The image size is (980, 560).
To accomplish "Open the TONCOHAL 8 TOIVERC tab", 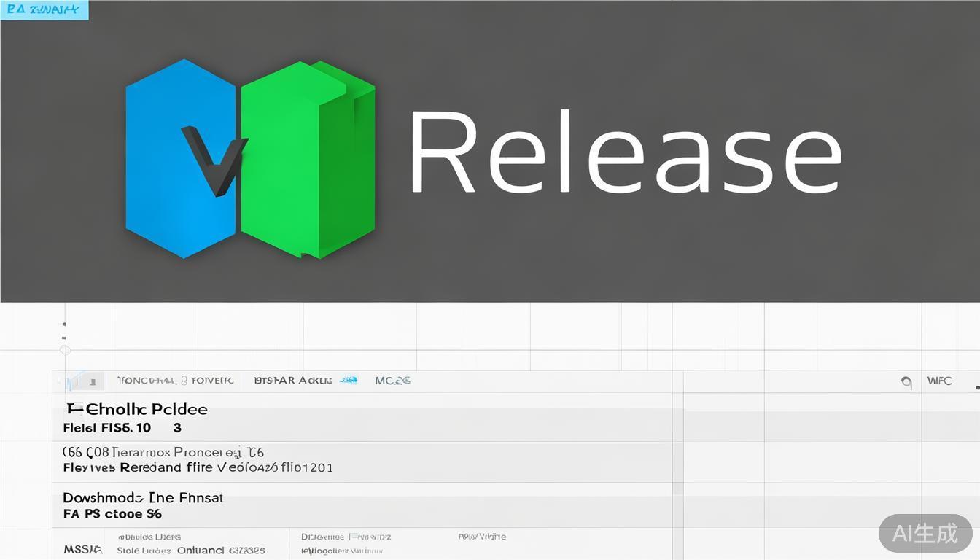I will click(175, 381).
